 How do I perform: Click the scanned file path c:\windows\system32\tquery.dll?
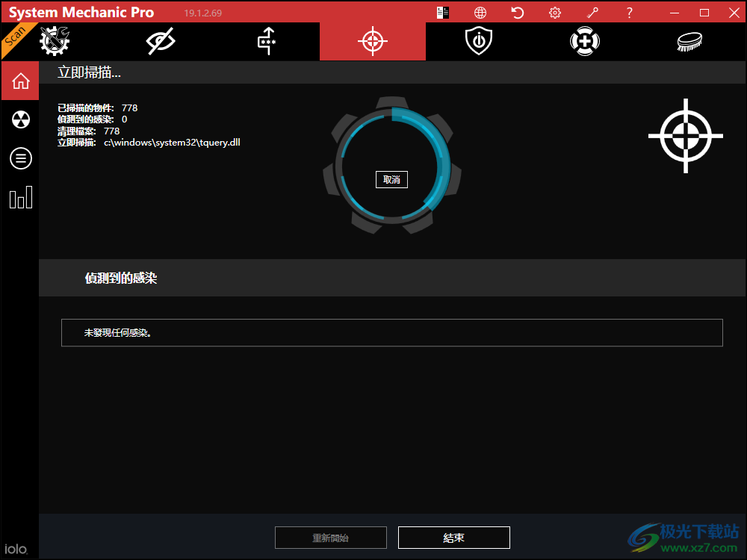(x=172, y=143)
